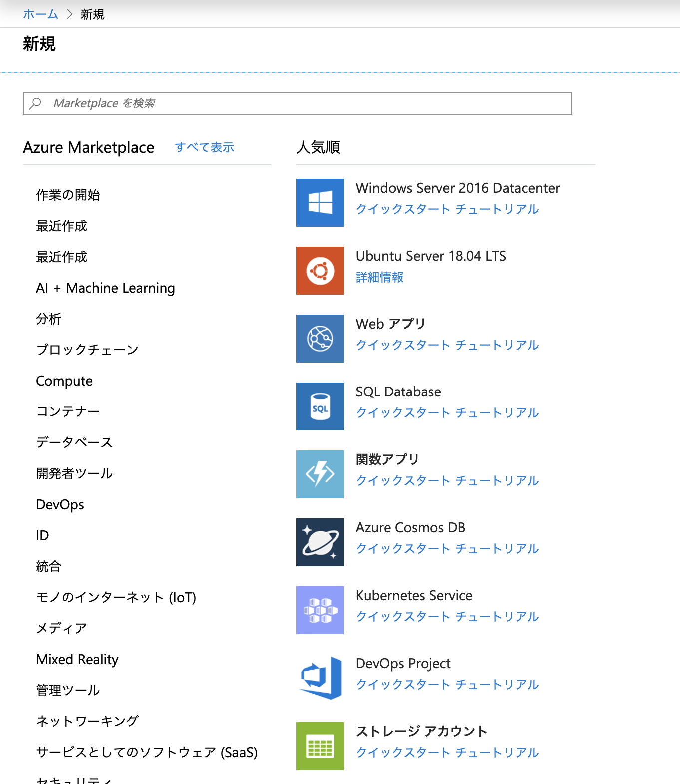Select the 開発者ツール category
Viewport: 680px width, 784px height.
75,473
